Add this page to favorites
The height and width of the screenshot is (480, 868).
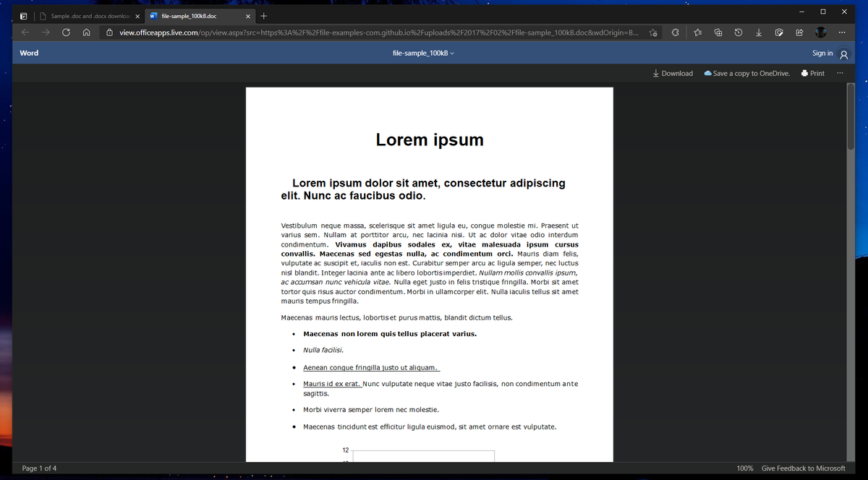tap(652, 33)
